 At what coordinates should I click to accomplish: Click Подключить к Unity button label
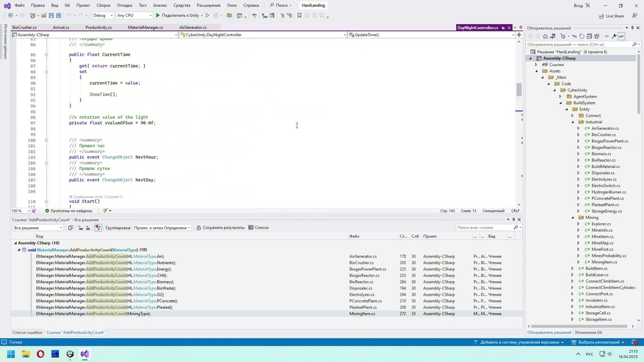coord(180,16)
